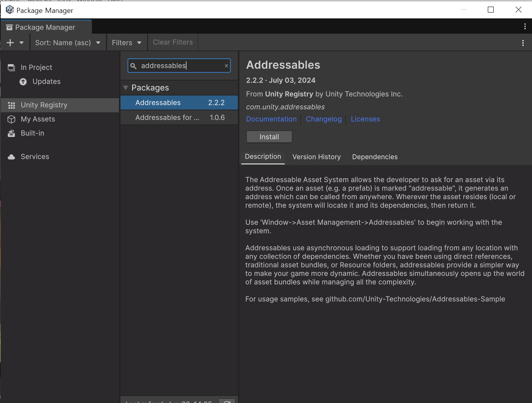Clear the search field with the x
Screen dimensions: 532x403
coord(226,66)
